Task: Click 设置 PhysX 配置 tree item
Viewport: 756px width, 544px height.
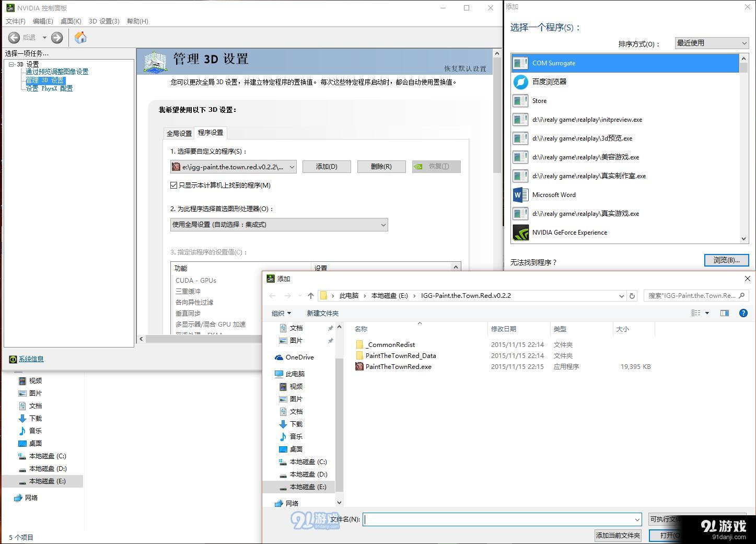Action: pyautogui.click(x=49, y=88)
